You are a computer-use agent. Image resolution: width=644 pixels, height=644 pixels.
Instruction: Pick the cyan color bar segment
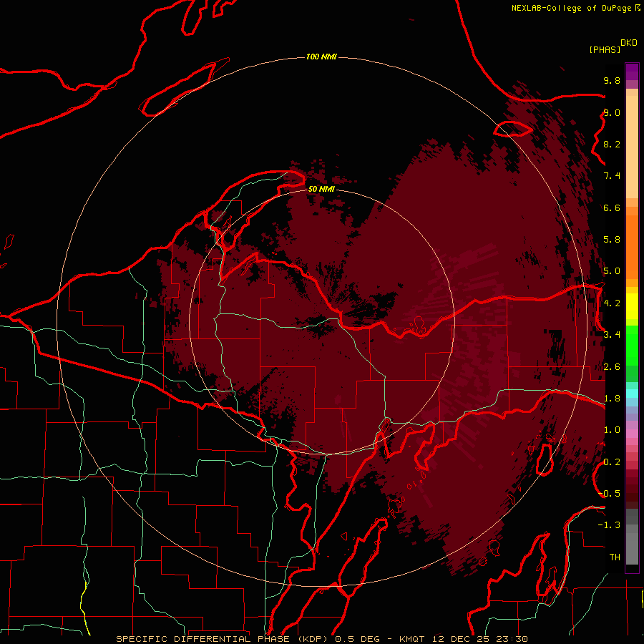pyautogui.click(x=632, y=393)
